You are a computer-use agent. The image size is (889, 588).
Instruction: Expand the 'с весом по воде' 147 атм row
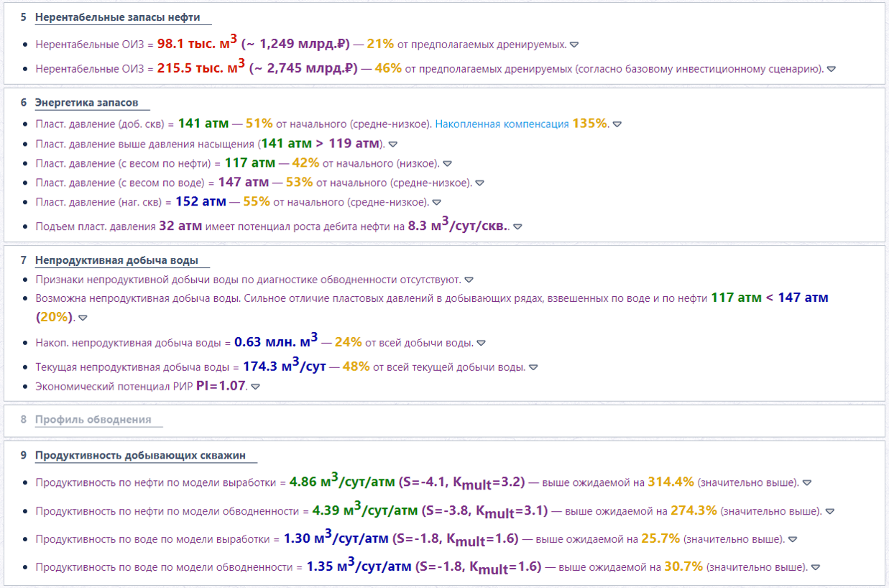[479, 183]
